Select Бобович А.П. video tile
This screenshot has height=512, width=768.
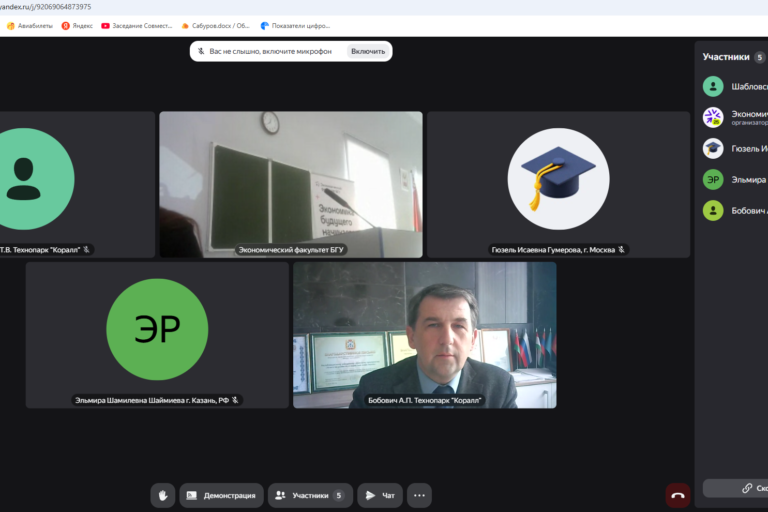(x=424, y=335)
